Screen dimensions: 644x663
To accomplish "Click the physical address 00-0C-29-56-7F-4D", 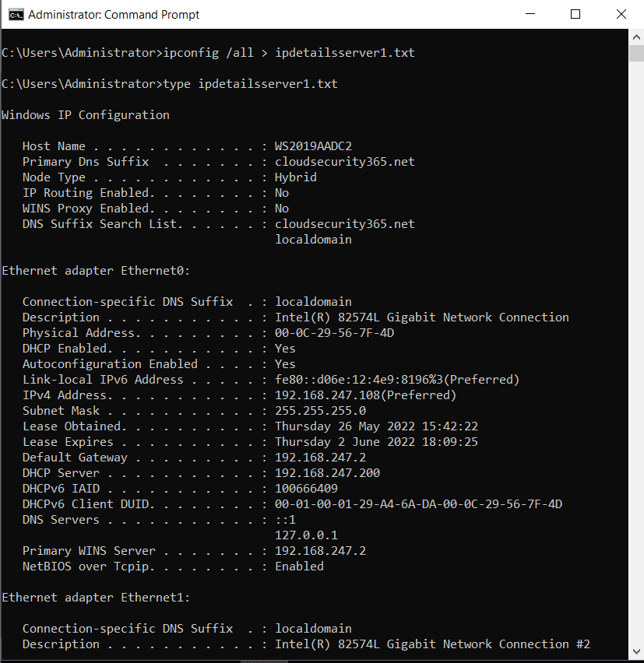I will tap(334, 333).
